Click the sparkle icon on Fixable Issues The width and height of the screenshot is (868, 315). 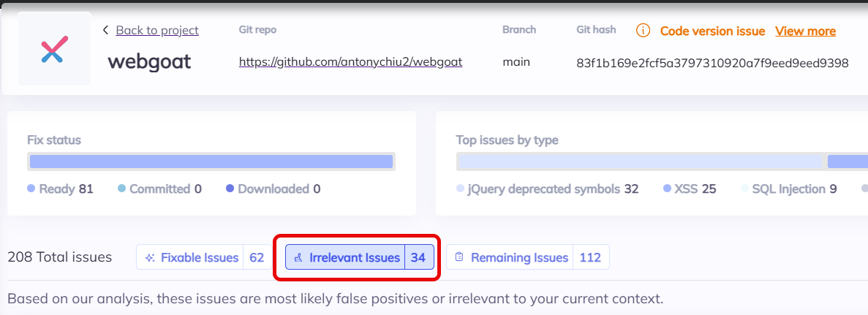coord(150,258)
